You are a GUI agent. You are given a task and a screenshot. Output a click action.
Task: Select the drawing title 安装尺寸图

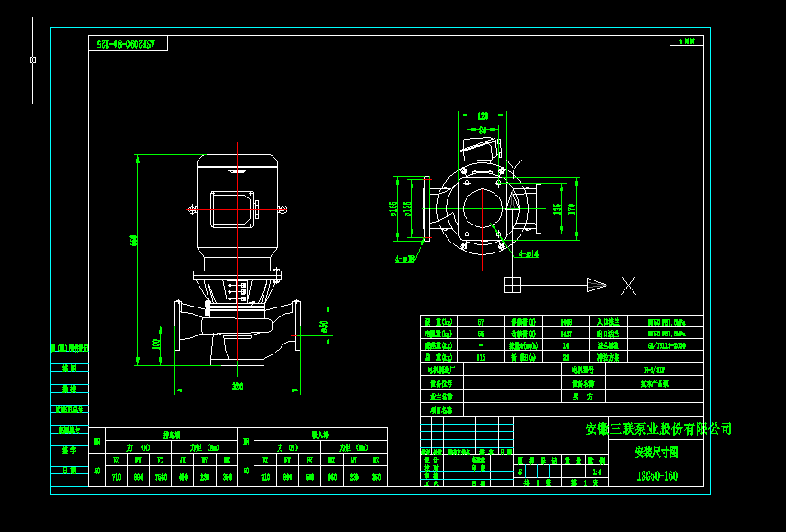click(x=656, y=454)
